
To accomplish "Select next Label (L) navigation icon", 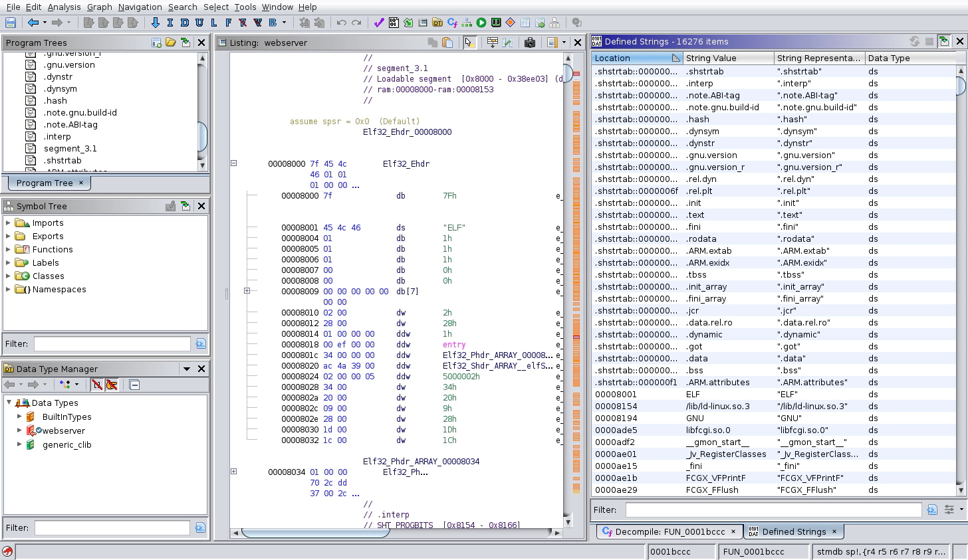I will (x=214, y=23).
